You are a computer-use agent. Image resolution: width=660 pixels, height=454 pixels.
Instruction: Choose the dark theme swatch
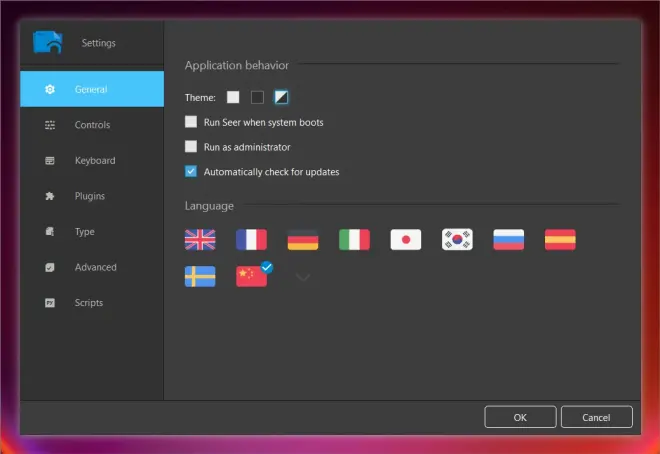(257, 97)
